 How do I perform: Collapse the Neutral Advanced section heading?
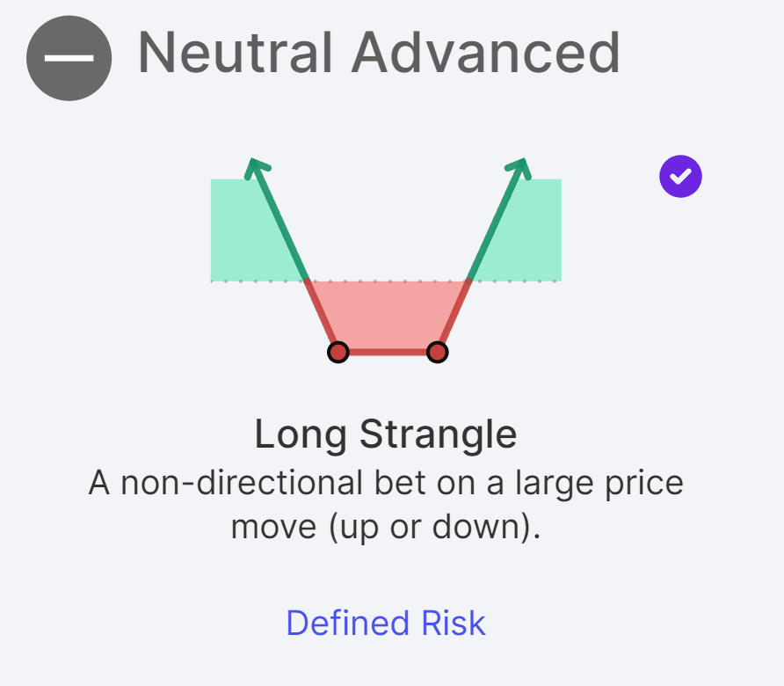379,53
